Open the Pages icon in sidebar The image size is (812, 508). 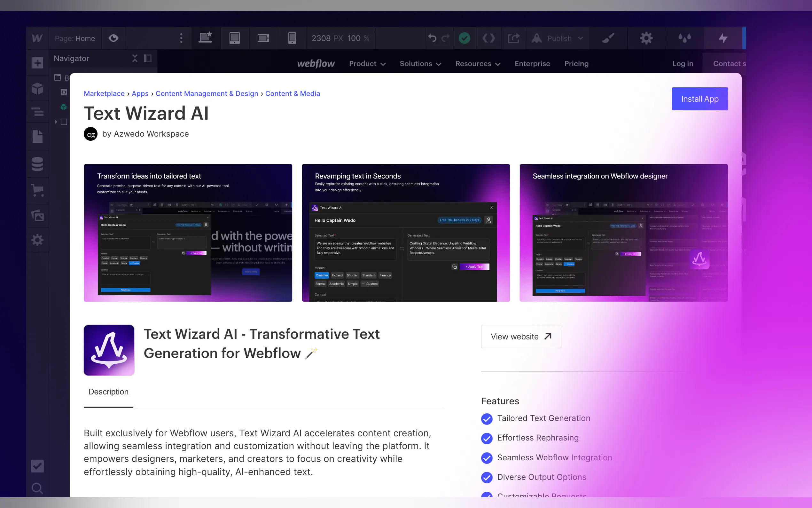(x=38, y=136)
